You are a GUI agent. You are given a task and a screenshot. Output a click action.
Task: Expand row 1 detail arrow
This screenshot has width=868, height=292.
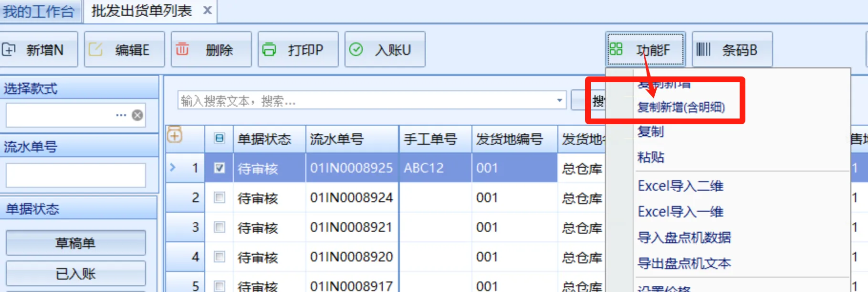click(x=173, y=167)
